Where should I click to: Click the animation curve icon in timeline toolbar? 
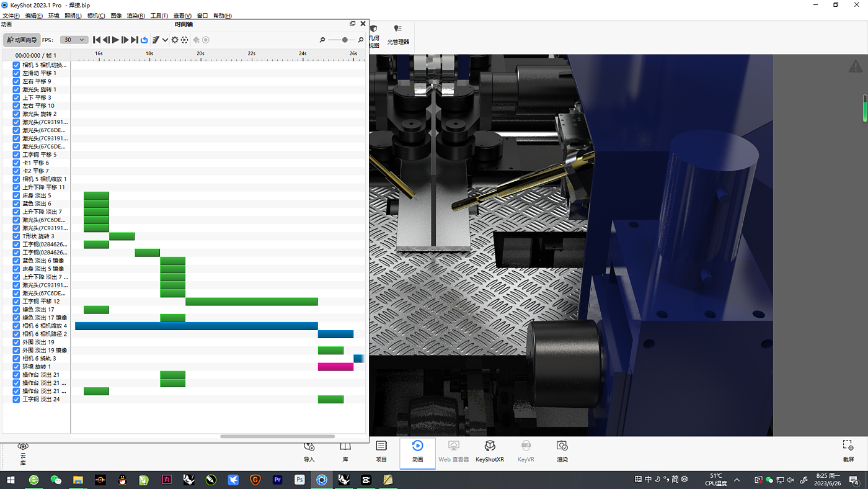156,40
